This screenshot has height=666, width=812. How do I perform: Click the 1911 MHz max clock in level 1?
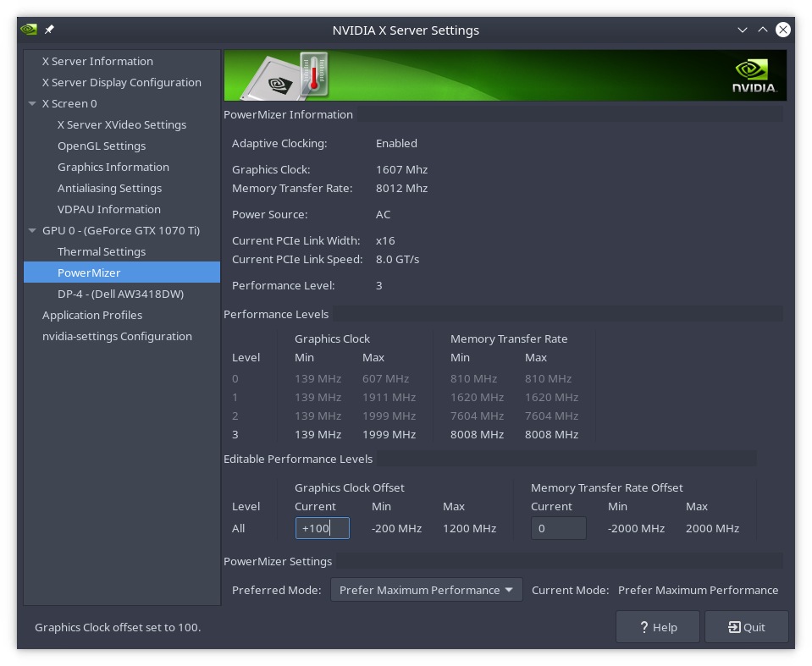pyautogui.click(x=389, y=398)
